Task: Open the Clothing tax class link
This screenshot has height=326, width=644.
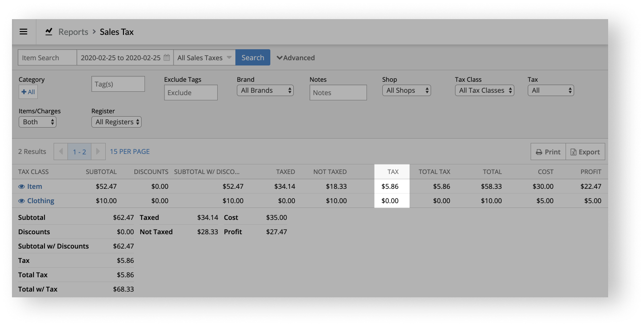Action: pyautogui.click(x=41, y=201)
